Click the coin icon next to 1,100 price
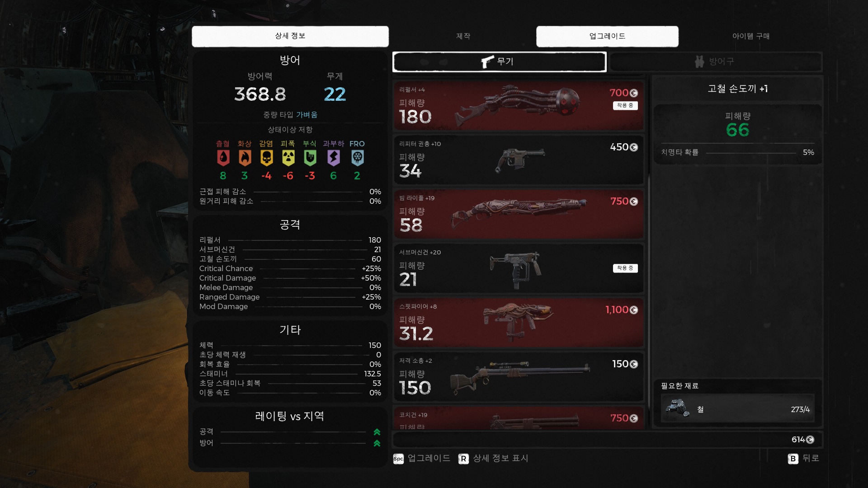This screenshot has height=488, width=868. [x=634, y=310]
